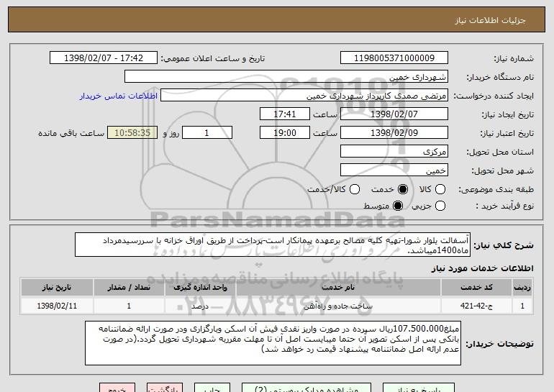Click the طبقه بندی موضوعی label
The width and height of the screenshot is (554, 392).
coord(496,190)
